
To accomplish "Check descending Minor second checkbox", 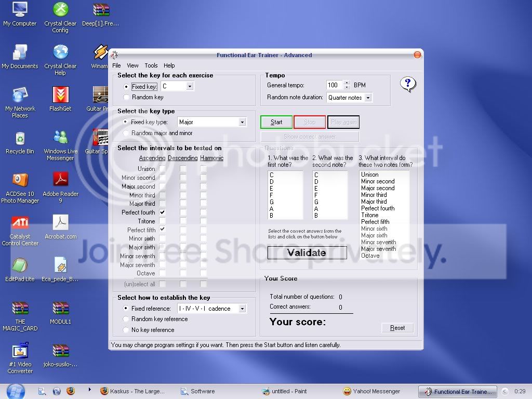I will pyautogui.click(x=183, y=177).
